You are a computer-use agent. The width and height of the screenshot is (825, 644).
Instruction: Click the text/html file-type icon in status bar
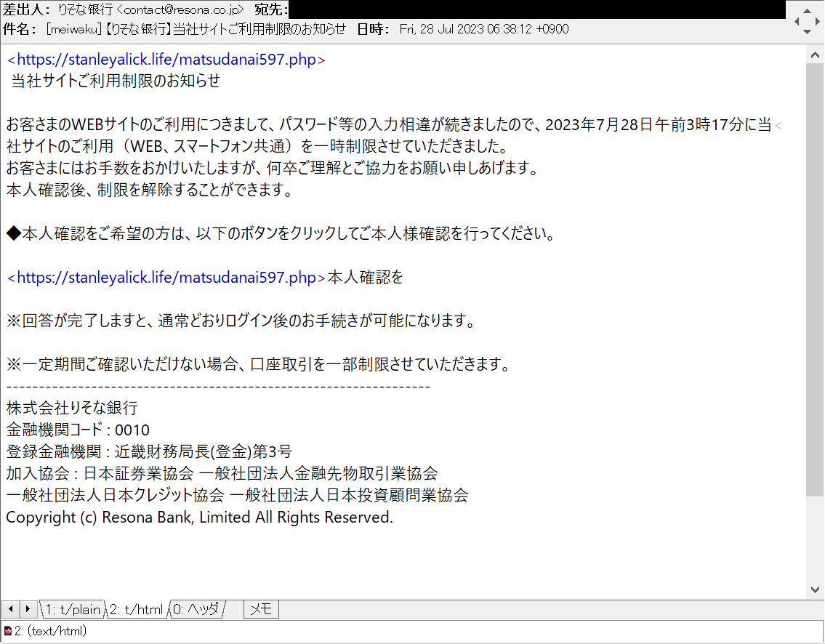7,631
